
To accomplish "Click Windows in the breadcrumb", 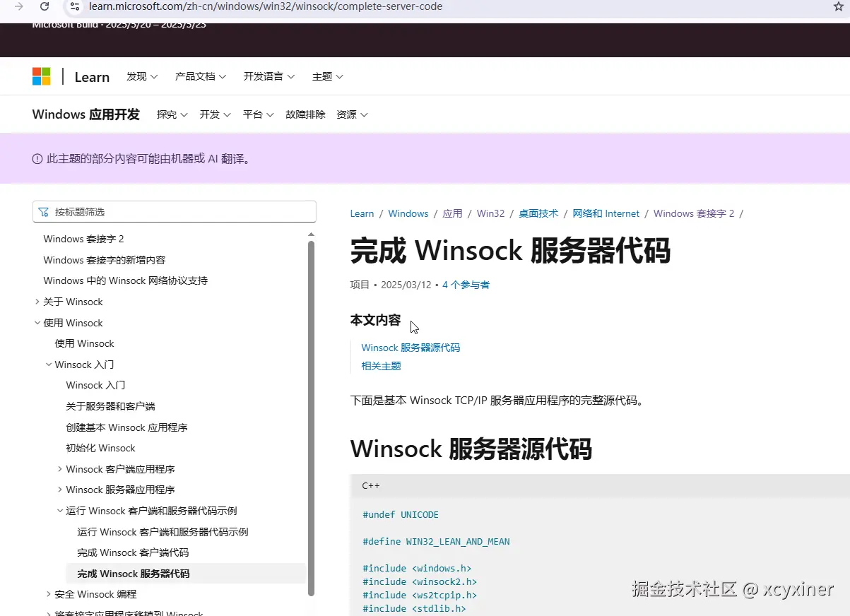I will click(x=408, y=213).
